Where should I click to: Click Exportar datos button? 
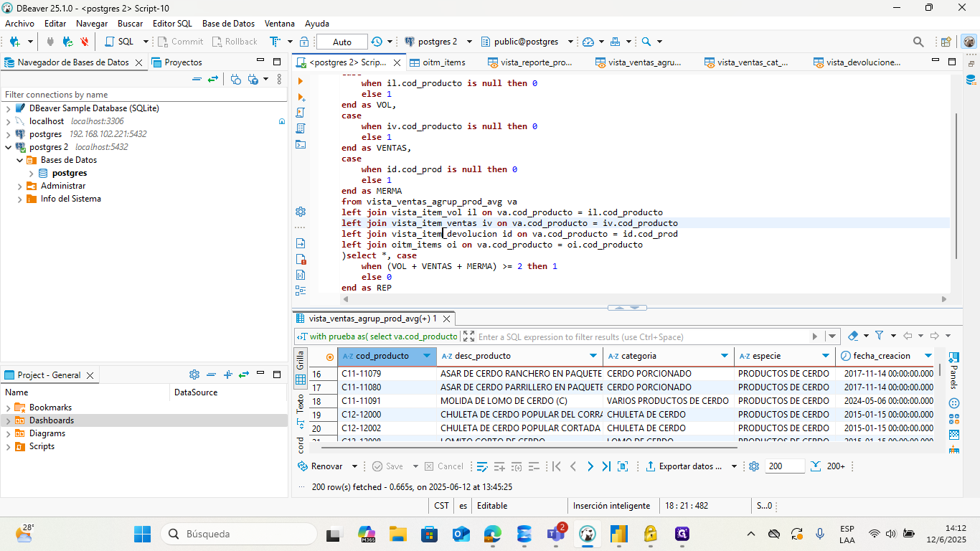click(x=684, y=466)
